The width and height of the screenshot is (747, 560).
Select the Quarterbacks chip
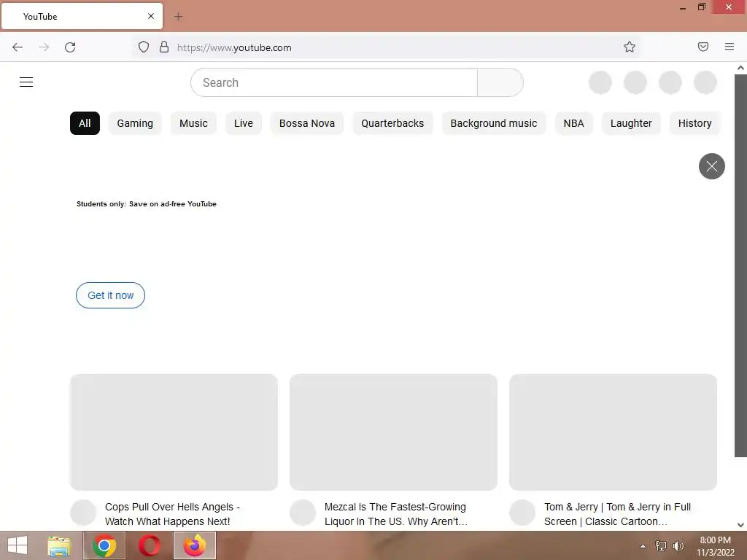coord(392,123)
